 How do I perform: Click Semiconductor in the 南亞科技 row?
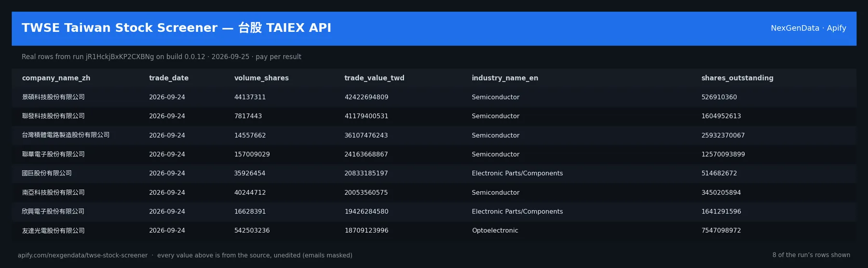pyautogui.click(x=495, y=192)
